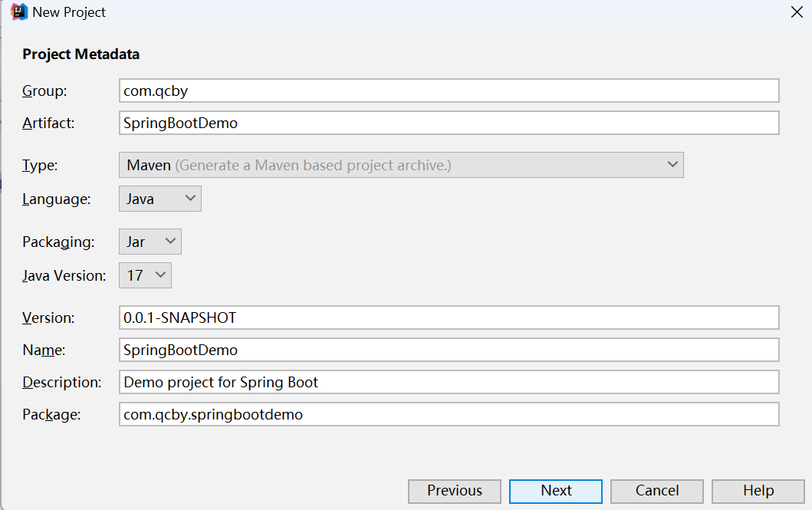Screen dimensions: 812x510
Task: Click the Package: label
Action: pos(51,415)
